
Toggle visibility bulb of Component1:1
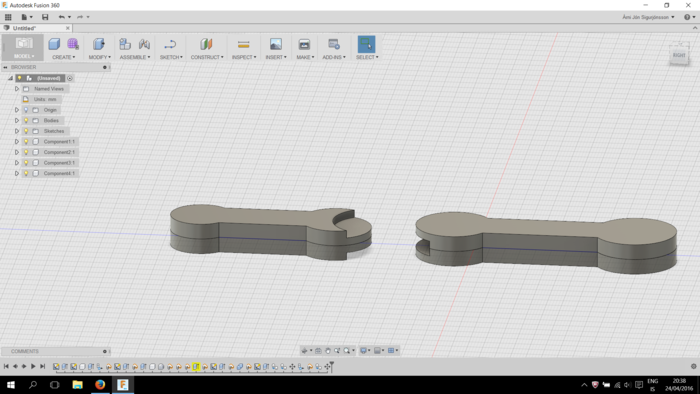pyautogui.click(x=26, y=141)
